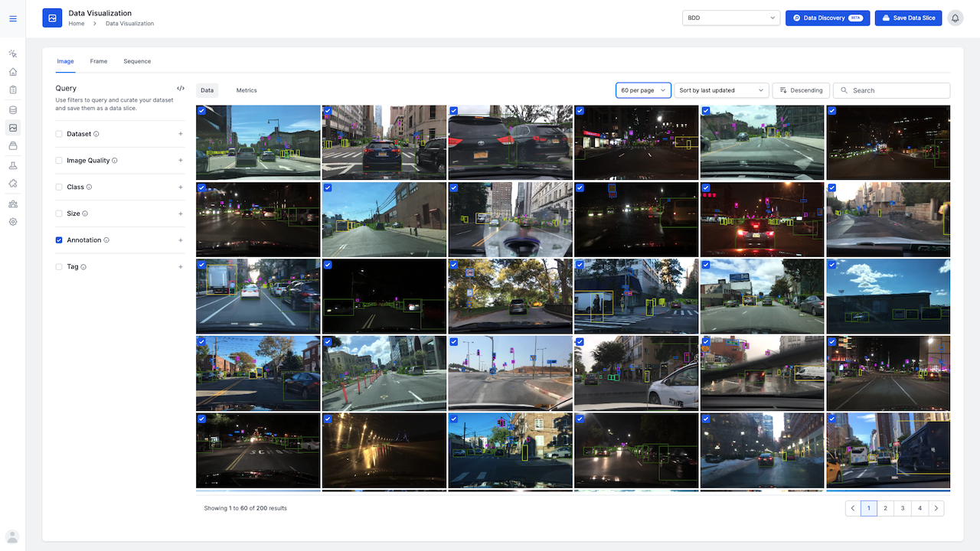Select the Data view tab
The width and height of the screenshot is (980, 551).
point(207,90)
